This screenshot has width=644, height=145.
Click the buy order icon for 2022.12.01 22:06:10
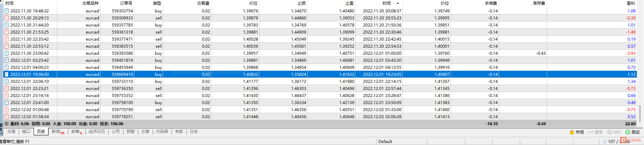click(6, 81)
